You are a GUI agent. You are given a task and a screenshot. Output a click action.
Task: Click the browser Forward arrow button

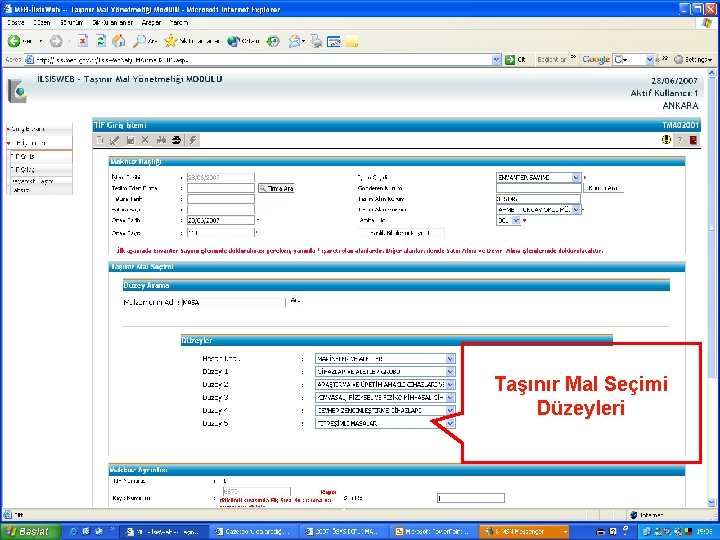point(56,41)
